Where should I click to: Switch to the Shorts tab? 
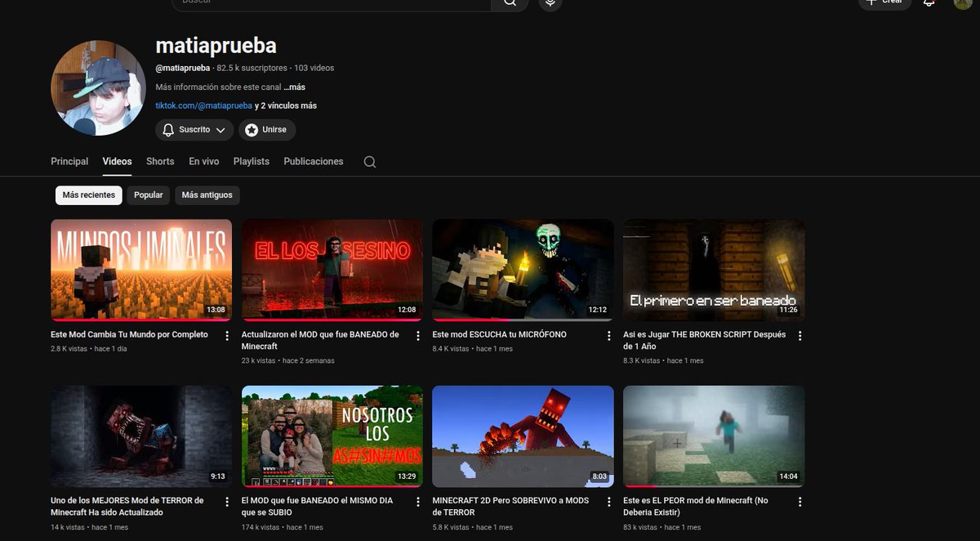160,162
